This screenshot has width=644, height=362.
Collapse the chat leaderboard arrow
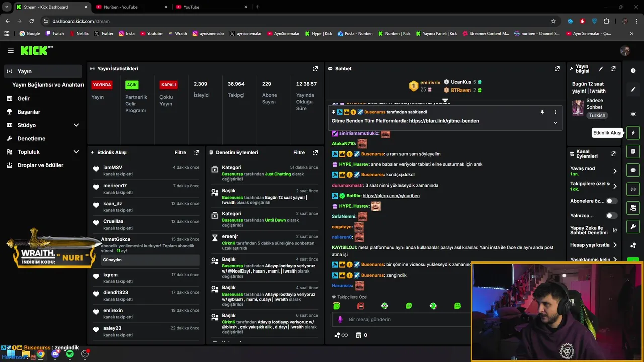pyautogui.click(x=445, y=100)
